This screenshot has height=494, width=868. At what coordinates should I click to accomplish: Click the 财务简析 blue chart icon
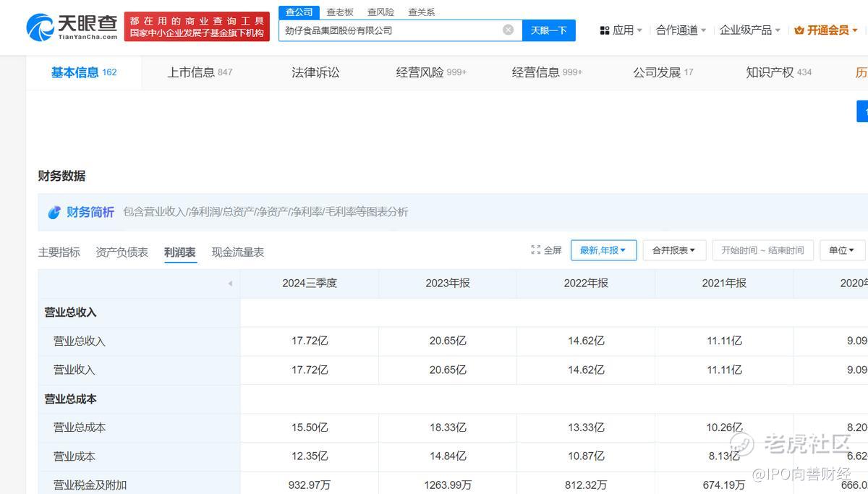54,212
